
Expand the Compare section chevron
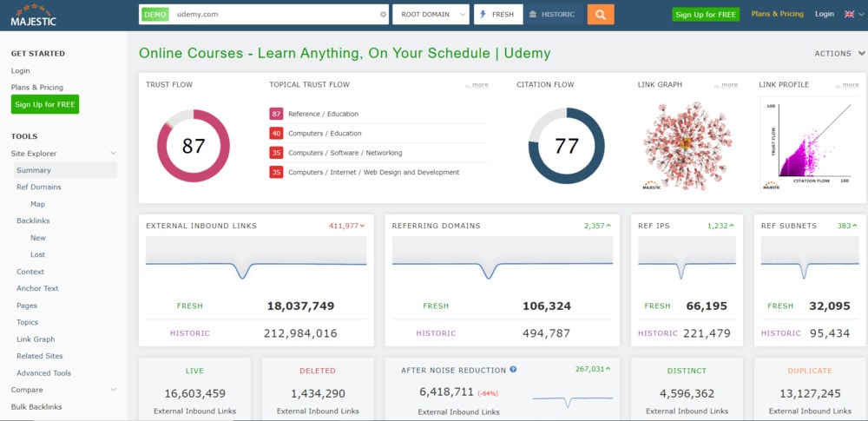tap(114, 390)
